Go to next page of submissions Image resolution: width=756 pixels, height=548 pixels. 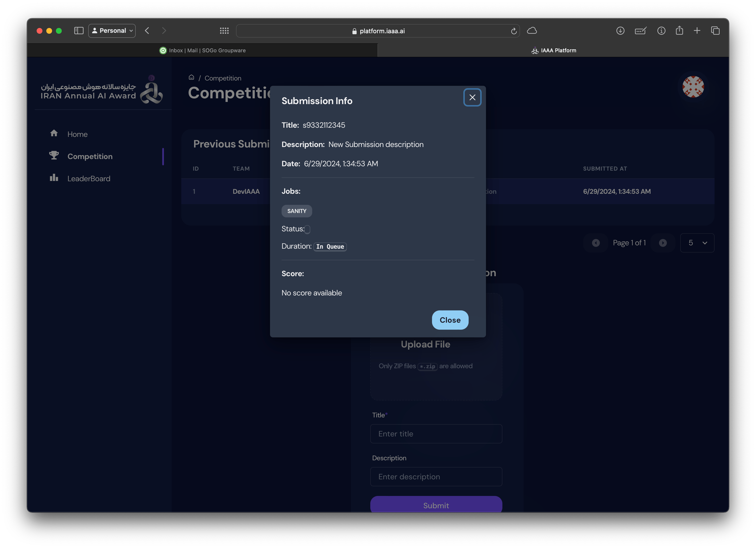pos(663,243)
